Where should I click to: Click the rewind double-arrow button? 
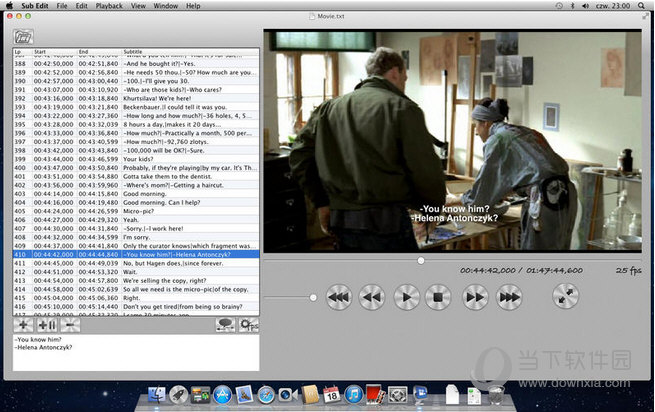tap(372, 297)
